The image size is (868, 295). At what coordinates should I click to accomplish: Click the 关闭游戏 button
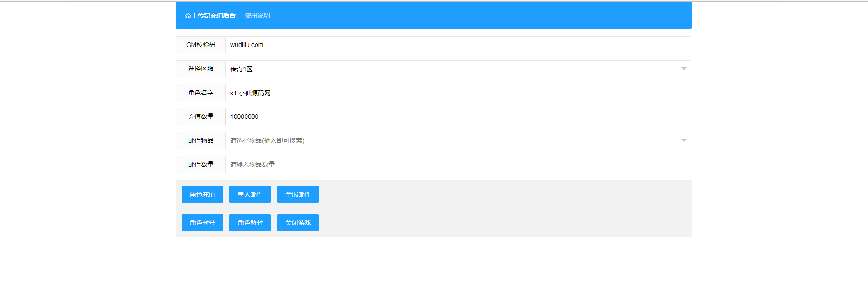(x=298, y=223)
